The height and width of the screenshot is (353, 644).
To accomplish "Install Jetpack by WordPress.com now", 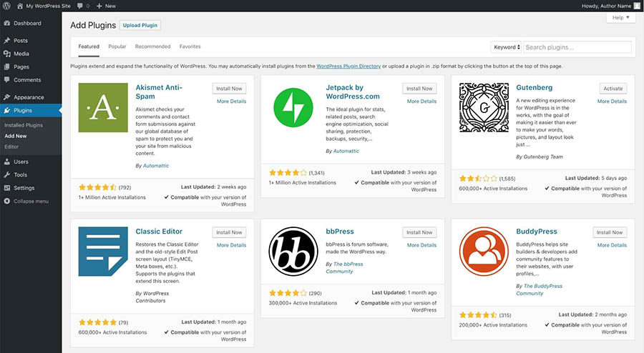I will coord(419,89).
